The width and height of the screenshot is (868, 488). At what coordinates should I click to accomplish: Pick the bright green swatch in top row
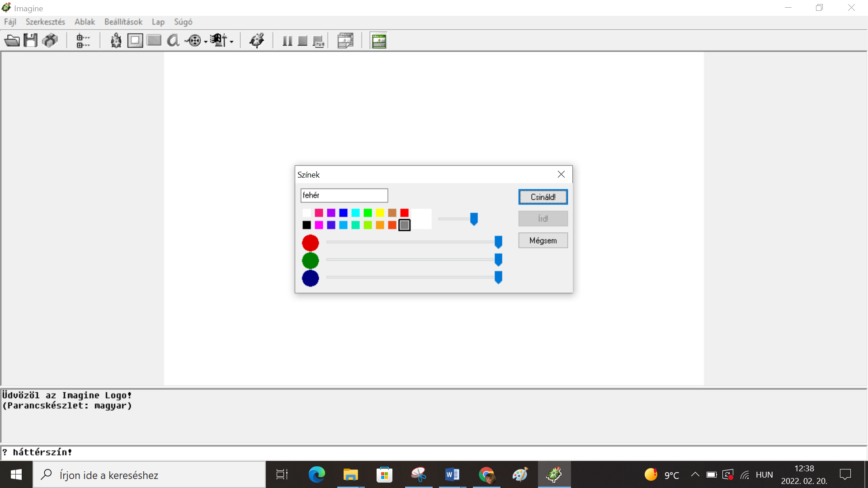368,213
